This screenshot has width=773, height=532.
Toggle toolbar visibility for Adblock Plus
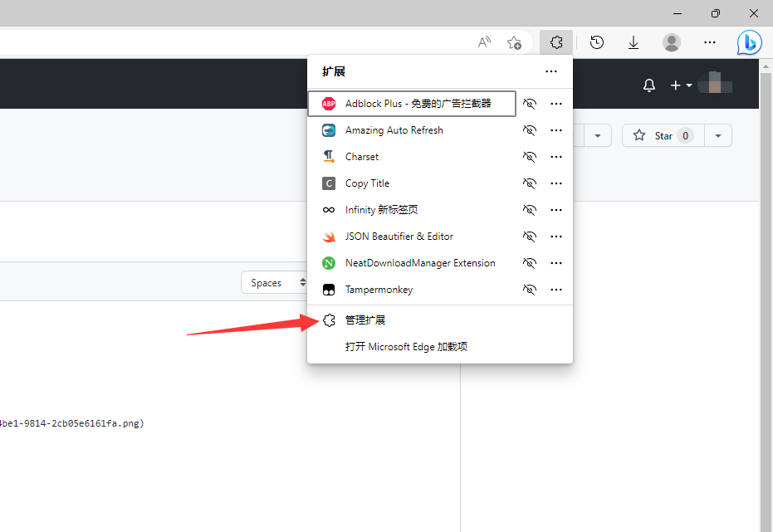tap(530, 104)
